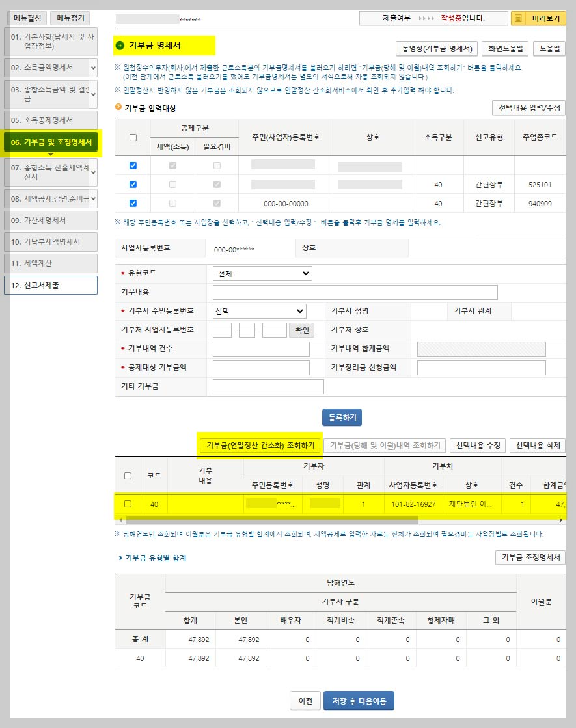The width and height of the screenshot is (576, 728).
Task: Click 기부금(연말정산 간소화) 조회하기 button
Action: pos(260,445)
